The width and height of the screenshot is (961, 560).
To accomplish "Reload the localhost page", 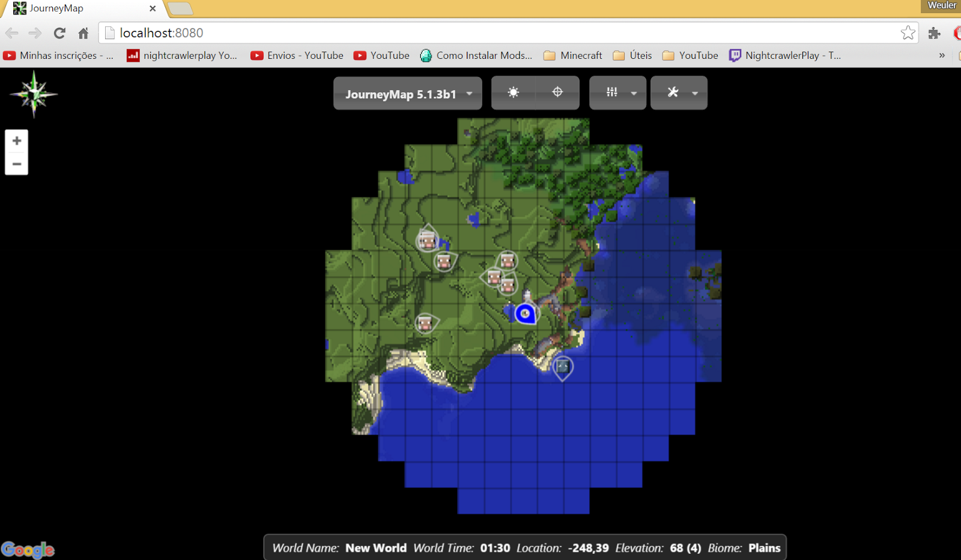I will pyautogui.click(x=59, y=33).
